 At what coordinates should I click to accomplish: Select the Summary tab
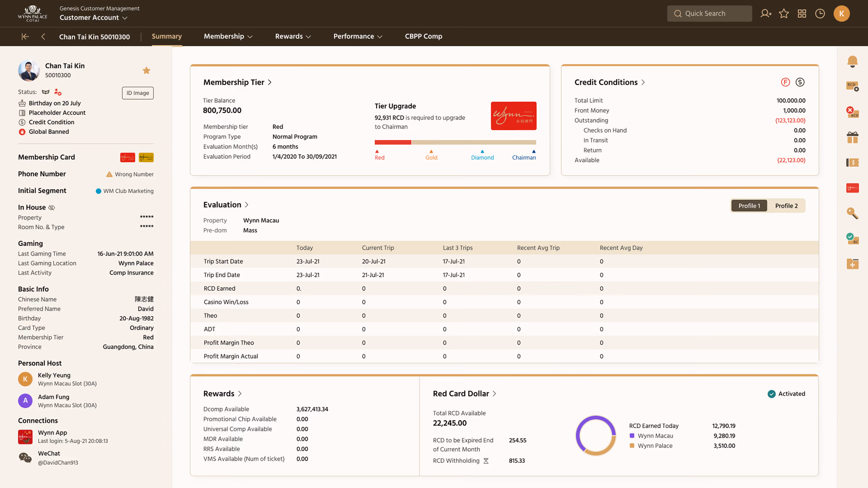167,37
